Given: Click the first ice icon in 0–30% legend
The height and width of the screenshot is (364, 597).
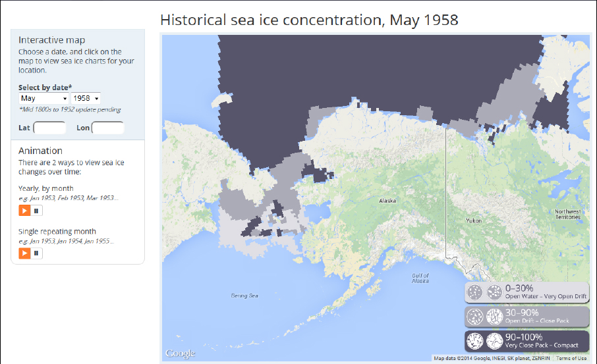Looking at the screenshot, I should tap(474, 292).
